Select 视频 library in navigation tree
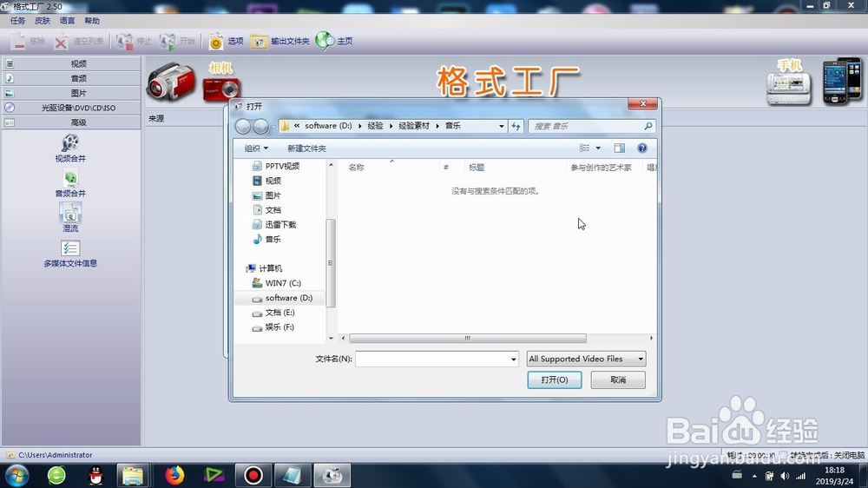 pos(266,181)
